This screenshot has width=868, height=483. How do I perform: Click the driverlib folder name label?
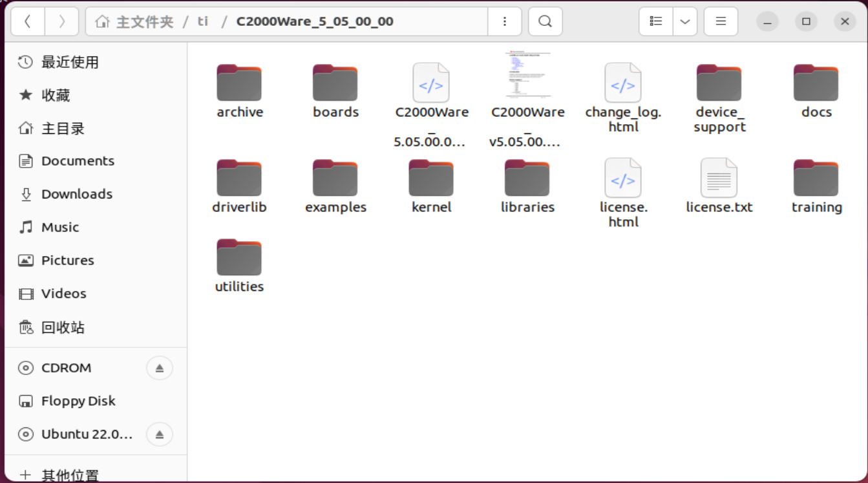point(239,207)
